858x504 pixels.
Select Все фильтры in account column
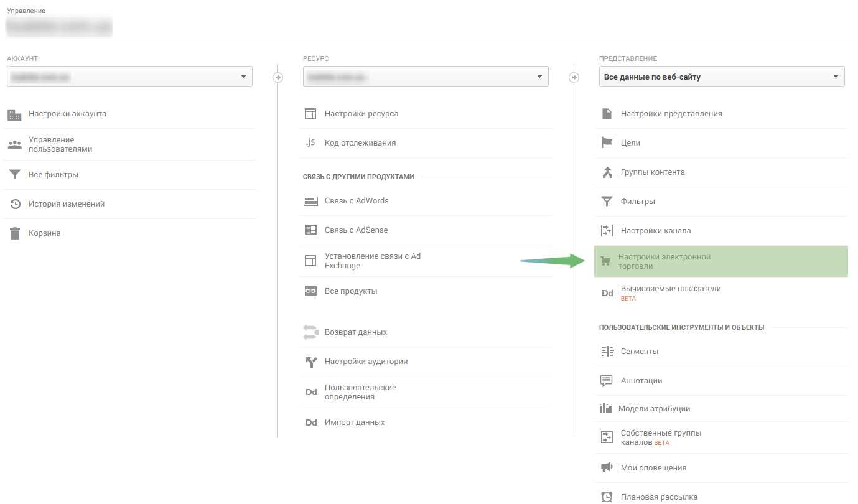pos(54,175)
